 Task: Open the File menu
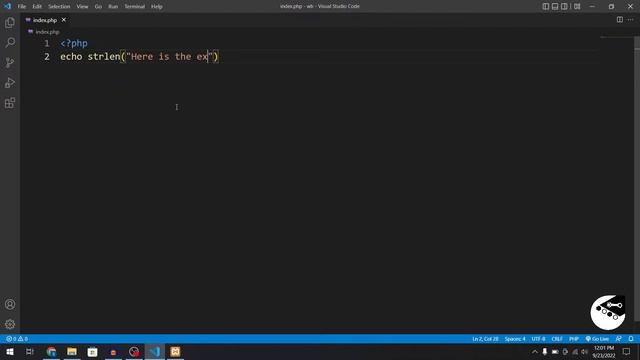(22, 7)
